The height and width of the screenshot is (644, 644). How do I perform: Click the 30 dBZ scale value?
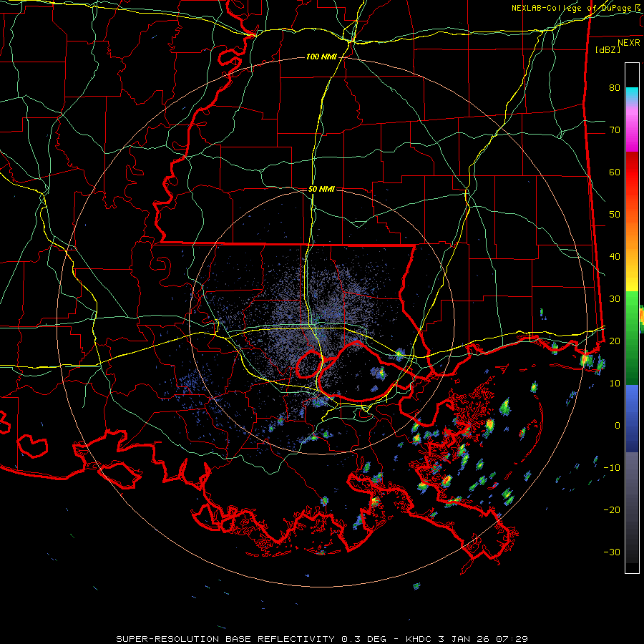pos(615,299)
